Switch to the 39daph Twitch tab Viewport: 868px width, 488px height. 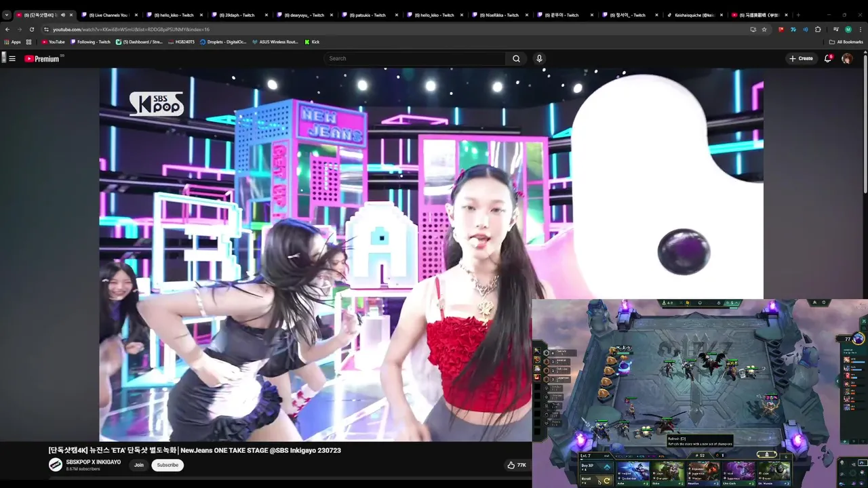point(239,15)
